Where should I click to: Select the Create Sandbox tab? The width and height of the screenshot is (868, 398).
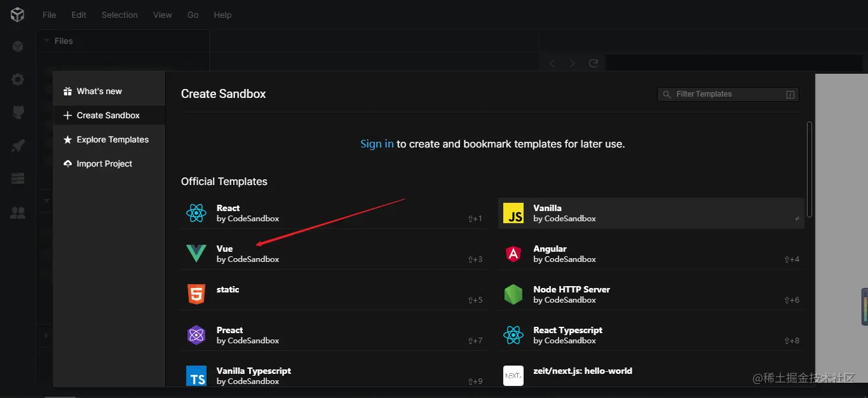(109, 116)
